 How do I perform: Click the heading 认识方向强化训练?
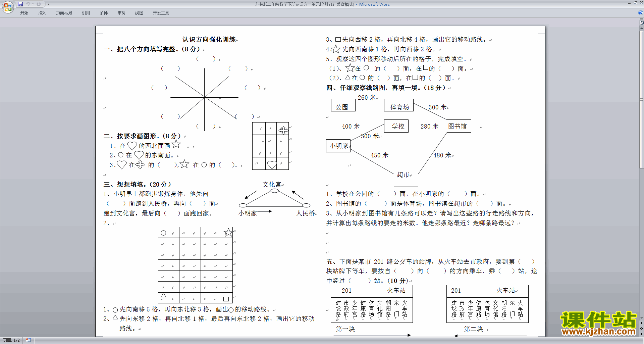(209, 40)
